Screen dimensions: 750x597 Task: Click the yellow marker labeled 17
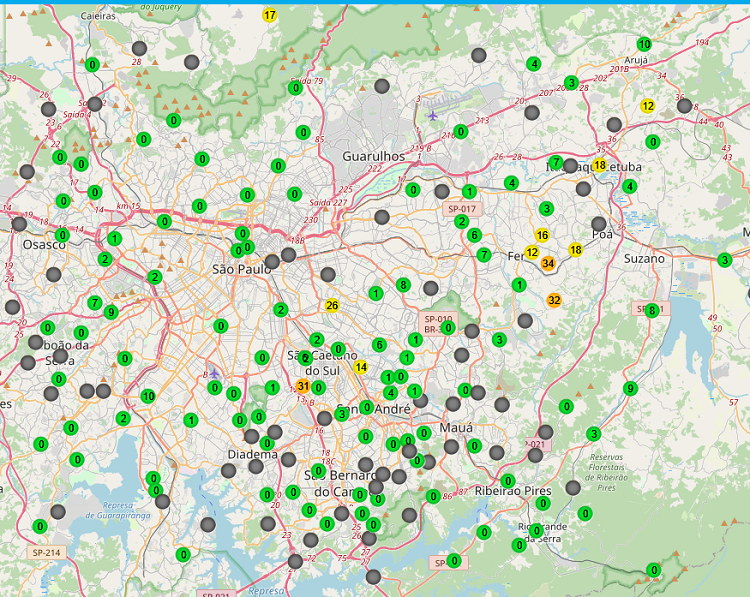click(270, 15)
